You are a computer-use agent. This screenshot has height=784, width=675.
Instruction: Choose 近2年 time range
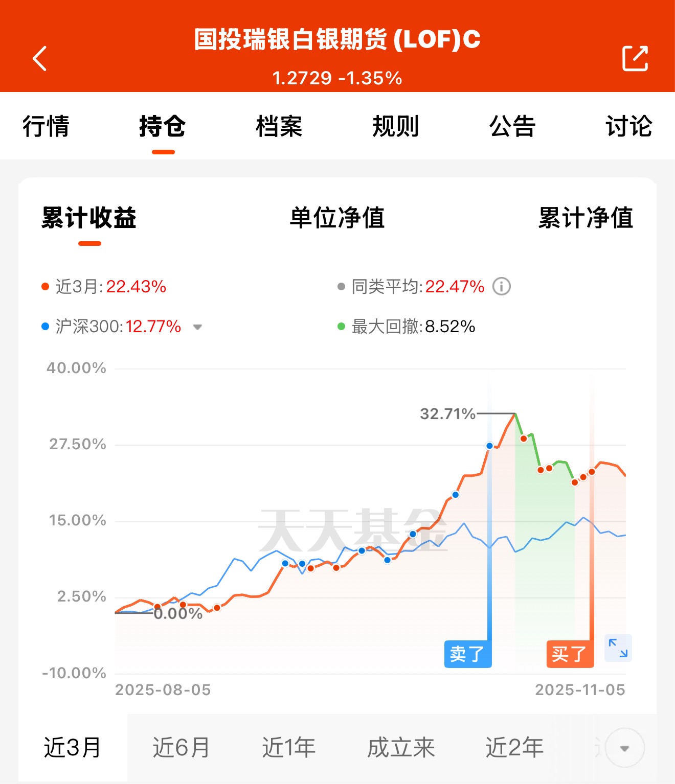coord(514,748)
